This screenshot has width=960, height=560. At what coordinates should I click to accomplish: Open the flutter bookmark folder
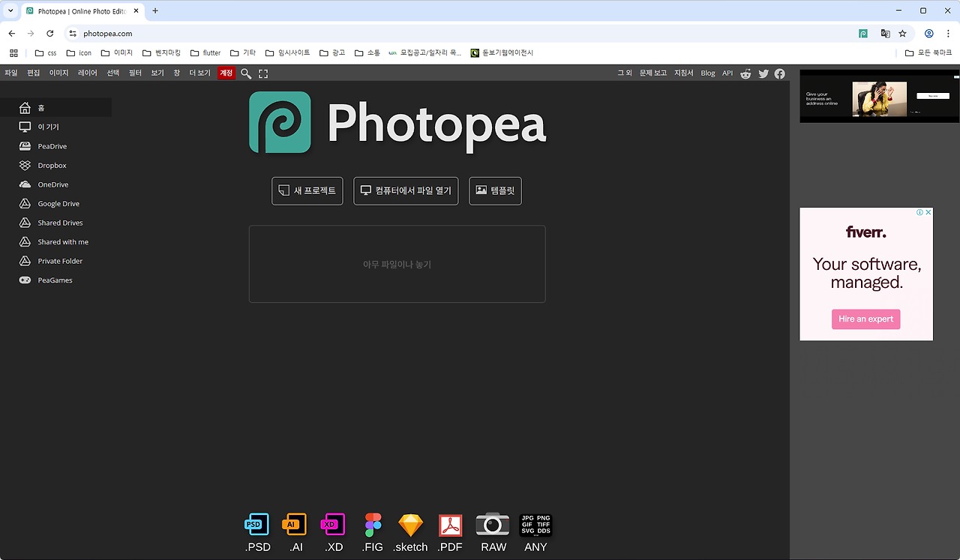click(205, 53)
